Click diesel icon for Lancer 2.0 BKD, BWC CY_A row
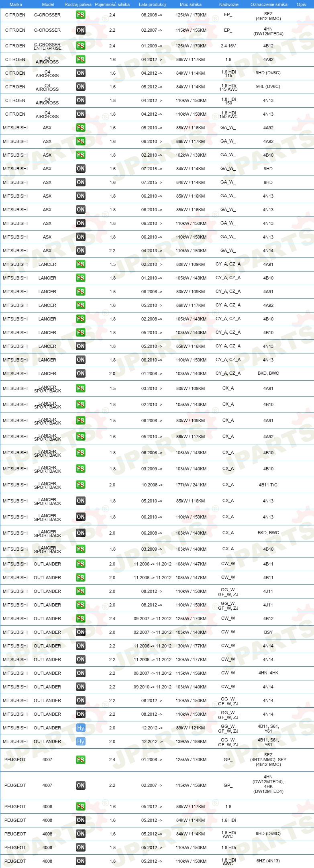Viewport: 314px width, 868px height. 81,374
